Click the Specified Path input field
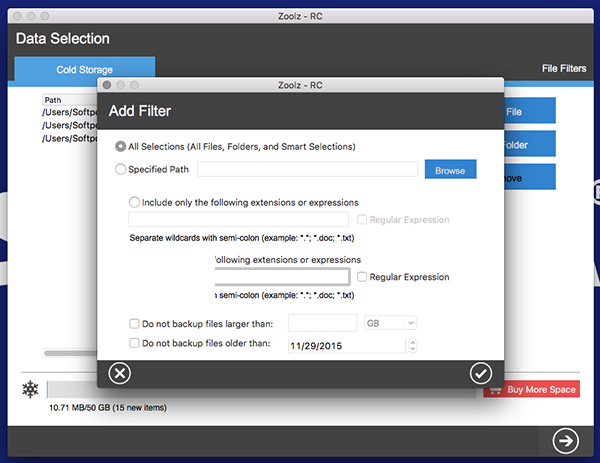Viewport: 600px width, 463px height. point(307,169)
